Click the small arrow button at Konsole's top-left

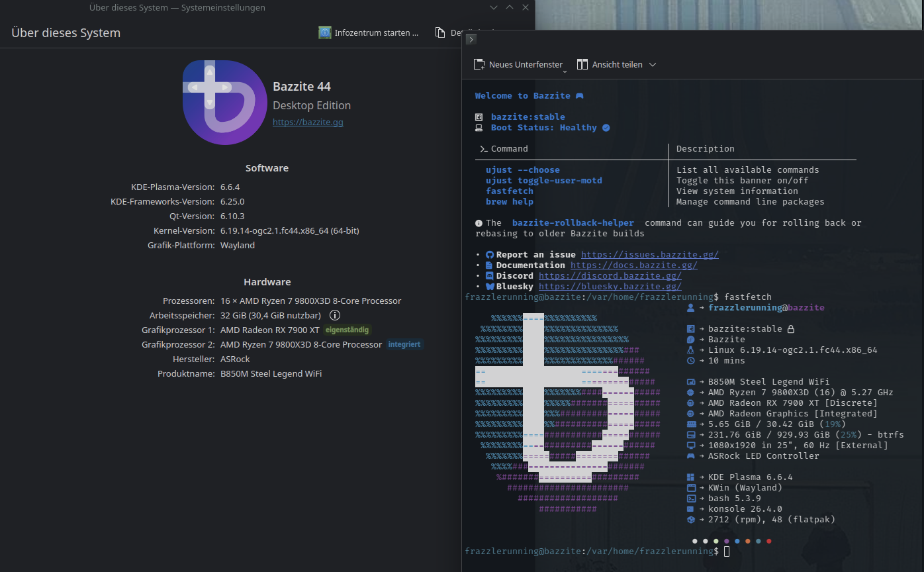tap(471, 40)
